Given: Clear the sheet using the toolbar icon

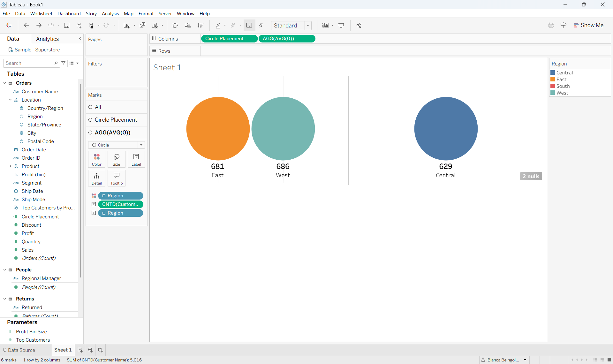Looking at the screenshot, I should [x=155, y=25].
